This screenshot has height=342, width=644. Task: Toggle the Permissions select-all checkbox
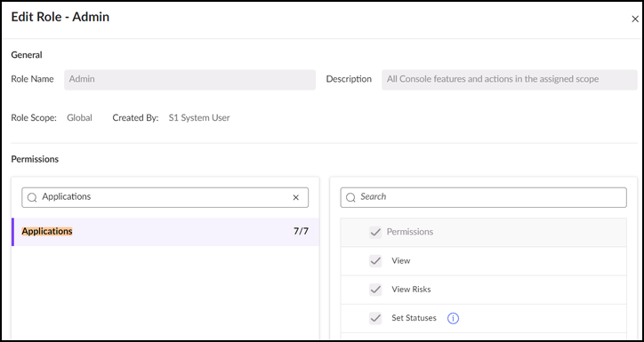tap(375, 232)
